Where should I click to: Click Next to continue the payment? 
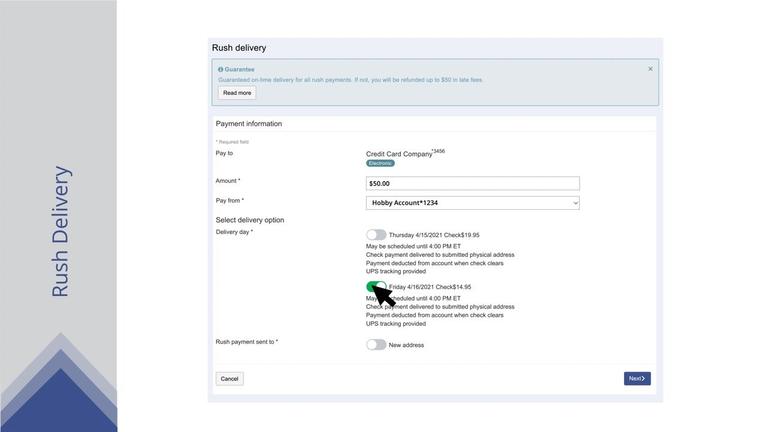click(x=637, y=379)
